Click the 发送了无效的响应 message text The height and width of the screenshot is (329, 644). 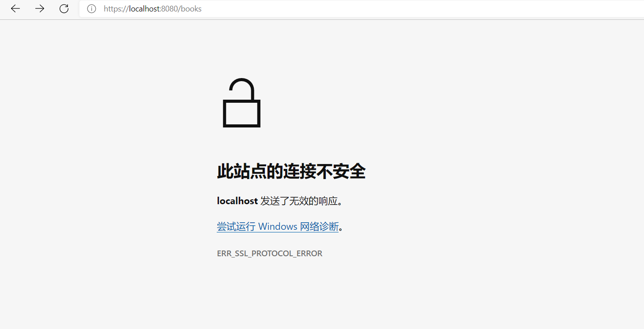pos(302,201)
